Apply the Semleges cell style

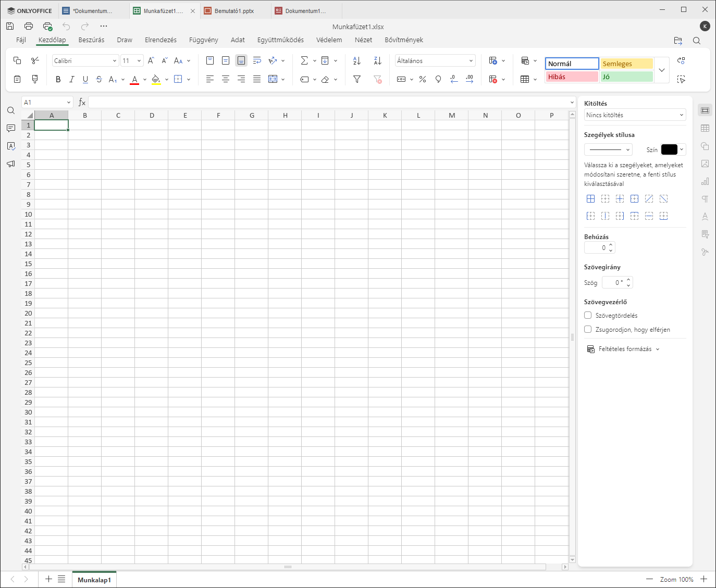pos(627,64)
